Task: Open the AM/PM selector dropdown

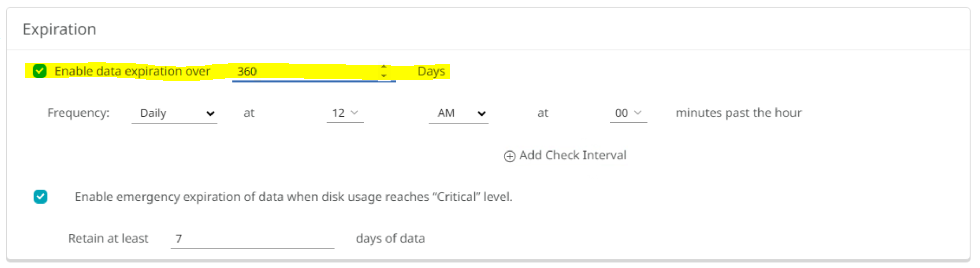Action: point(459,113)
